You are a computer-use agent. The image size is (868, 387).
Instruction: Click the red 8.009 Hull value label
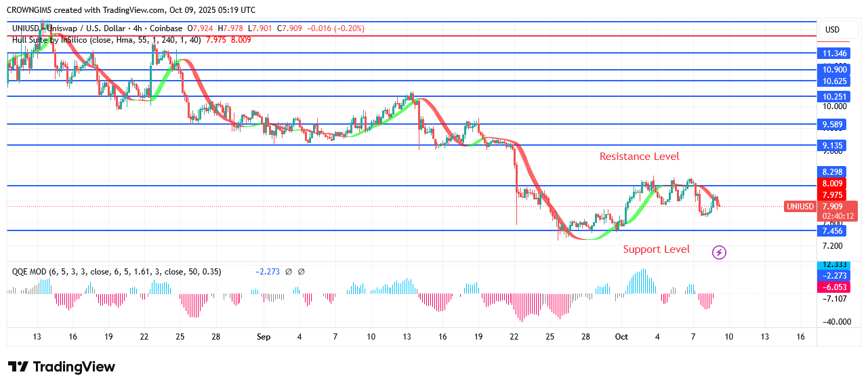832,184
